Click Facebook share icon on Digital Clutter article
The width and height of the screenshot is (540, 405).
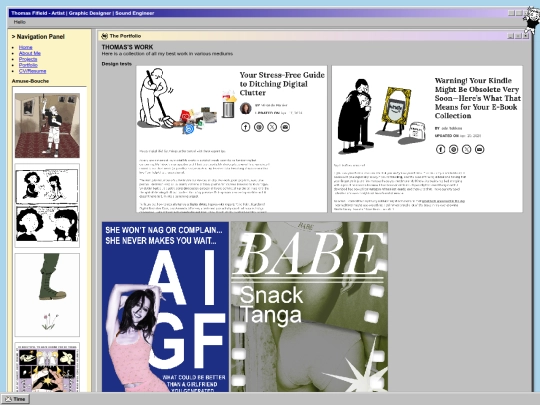point(246,127)
